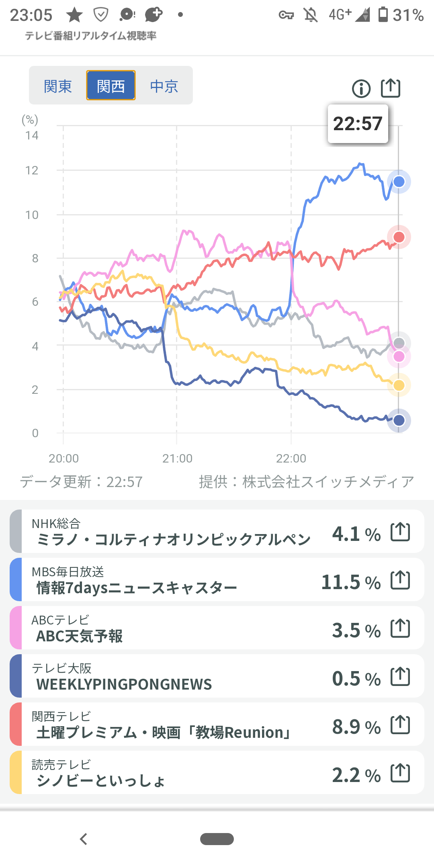
Task: Share the 関西テレビ movie rating
Action: click(x=400, y=725)
